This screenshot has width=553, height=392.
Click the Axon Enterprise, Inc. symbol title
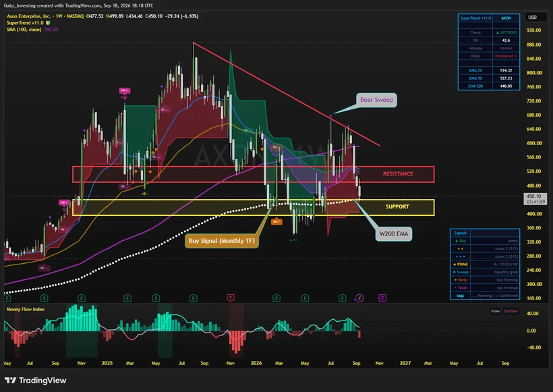coord(28,16)
